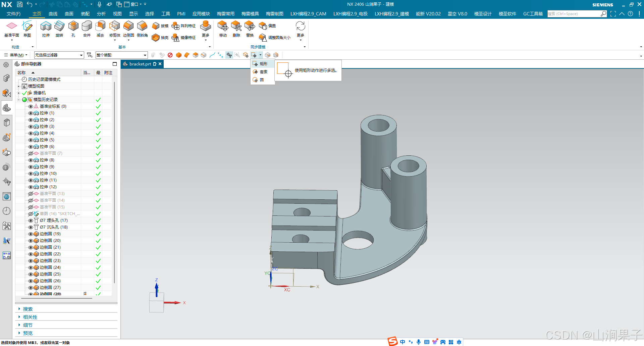
Task: Switch to the 应用模块 ribbon tab
Action: (x=201, y=14)
